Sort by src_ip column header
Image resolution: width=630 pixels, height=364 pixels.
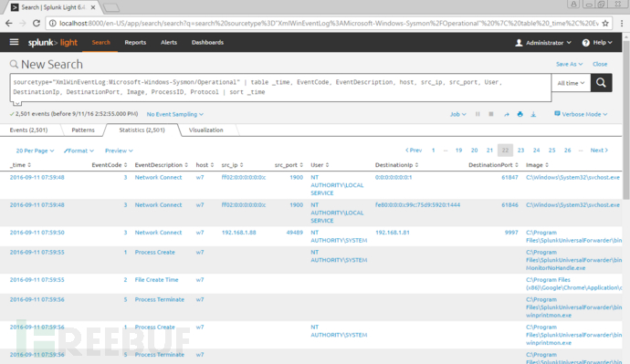232,165
